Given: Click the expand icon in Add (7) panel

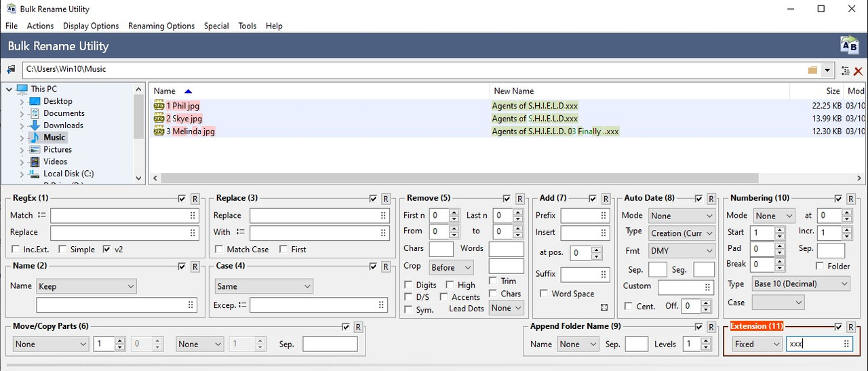Looking at the screenshot, I should (604, 307).
